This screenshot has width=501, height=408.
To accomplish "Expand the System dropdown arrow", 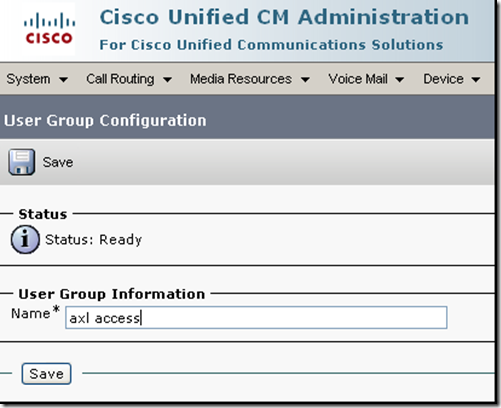I will coord(63,80).
